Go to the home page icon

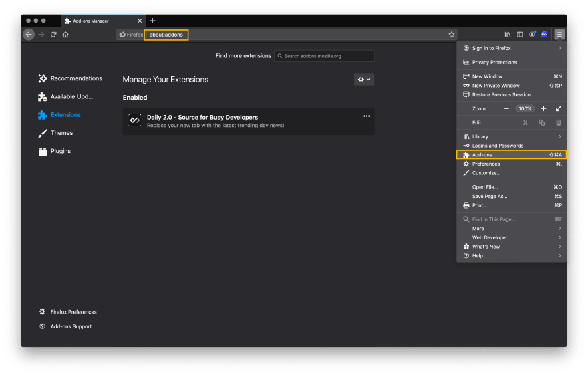65,35
